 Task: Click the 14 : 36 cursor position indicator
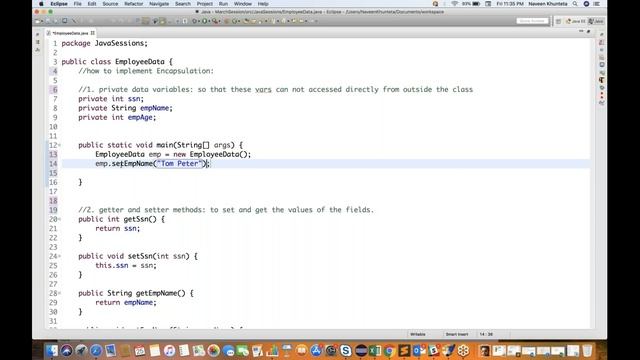point(486,334)
